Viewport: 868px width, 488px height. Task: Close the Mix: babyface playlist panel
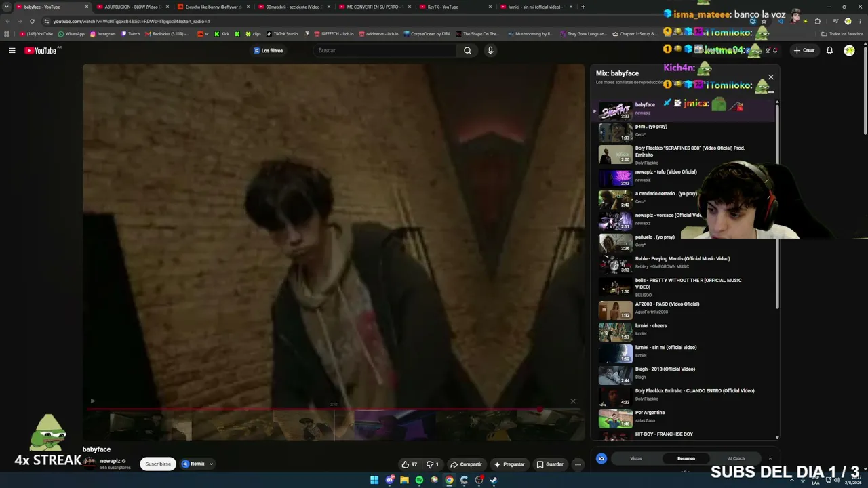coord(771,77)
